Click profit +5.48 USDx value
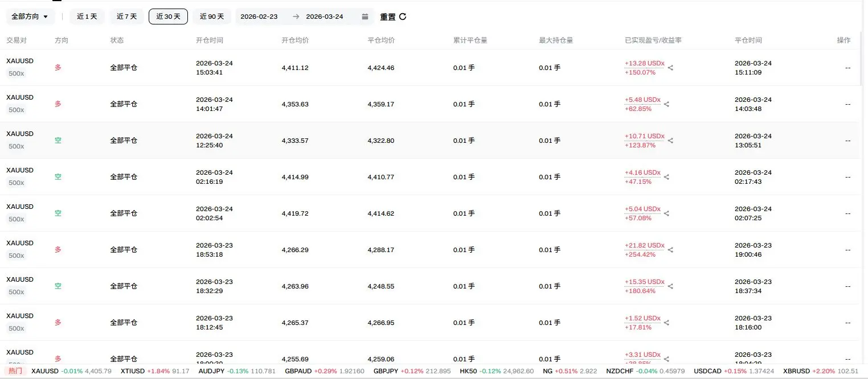 pos(642,100)
